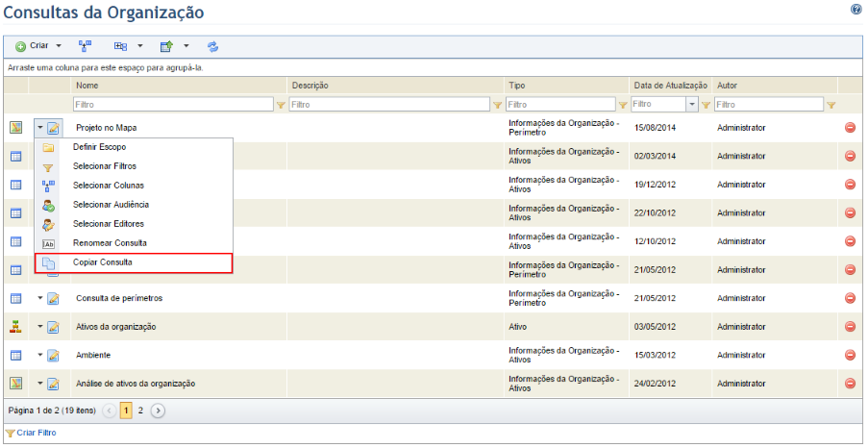Sort by the Tipo column header
Viewport: 868px width, 448px height.
coord(517,86)
